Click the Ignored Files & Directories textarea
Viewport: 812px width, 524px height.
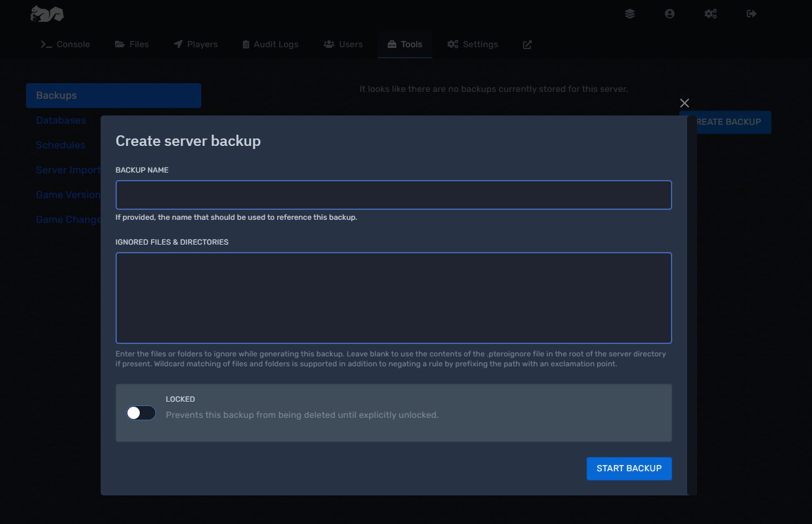click(394, 298)
